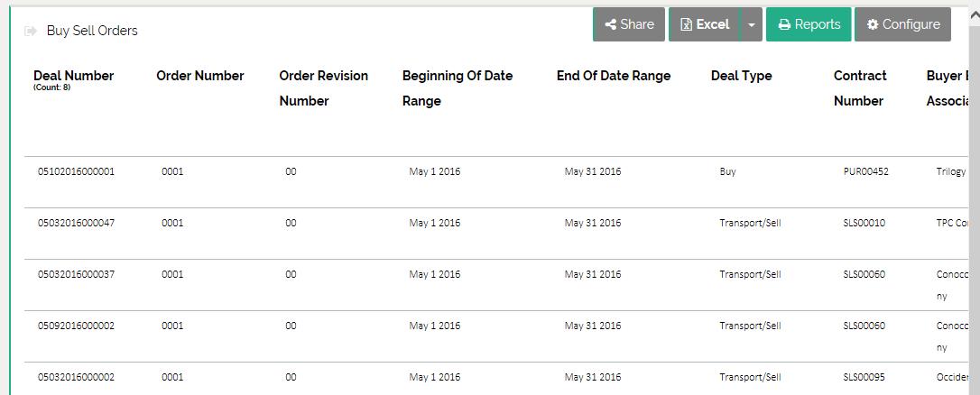This screenshot has width=980, height=395.
Task: Open the Excel dropdown arrow
Action: click(x=751, y=24)
